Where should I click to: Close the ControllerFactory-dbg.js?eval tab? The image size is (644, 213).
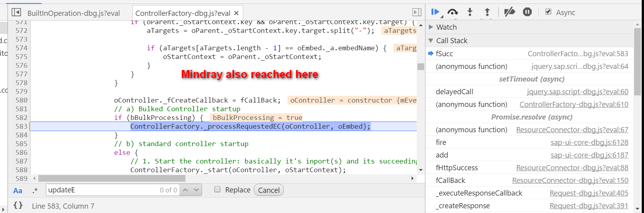click(236, 13)
